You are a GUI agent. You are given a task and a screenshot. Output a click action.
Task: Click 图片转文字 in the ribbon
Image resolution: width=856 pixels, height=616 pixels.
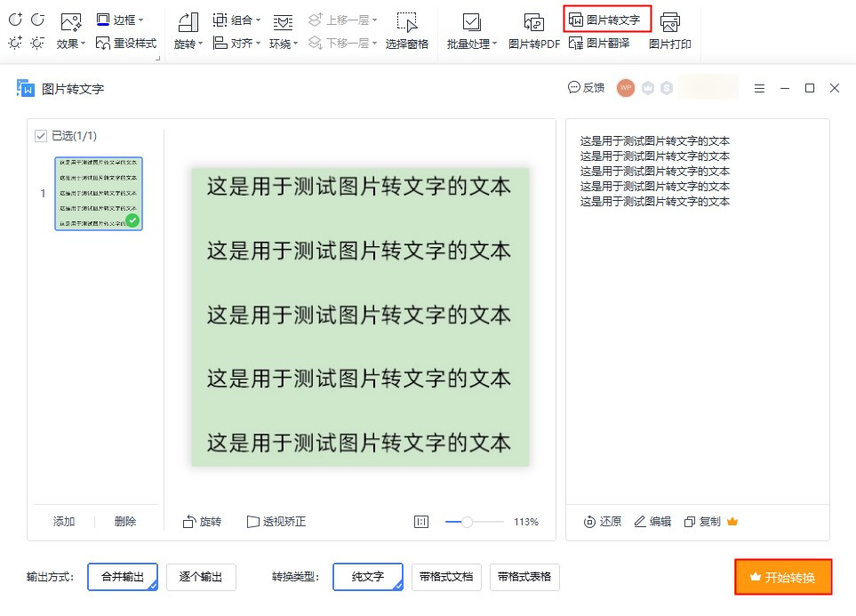click(607, 20)
